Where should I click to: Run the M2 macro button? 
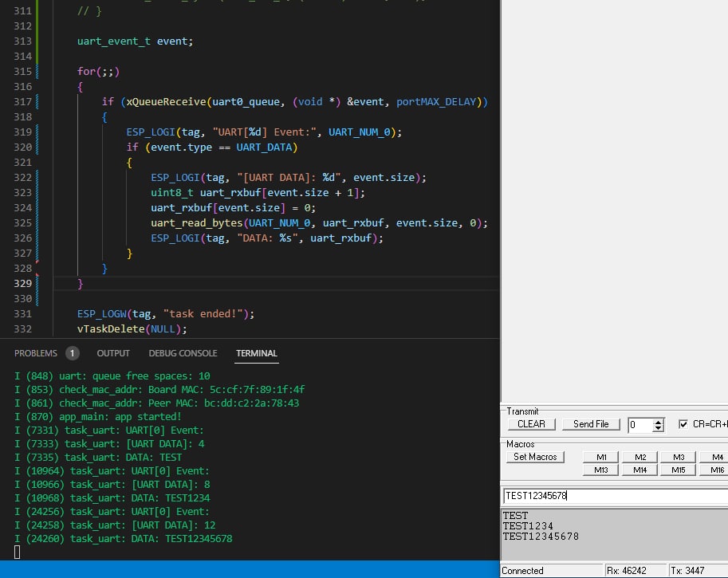click(x=639, y=457)
